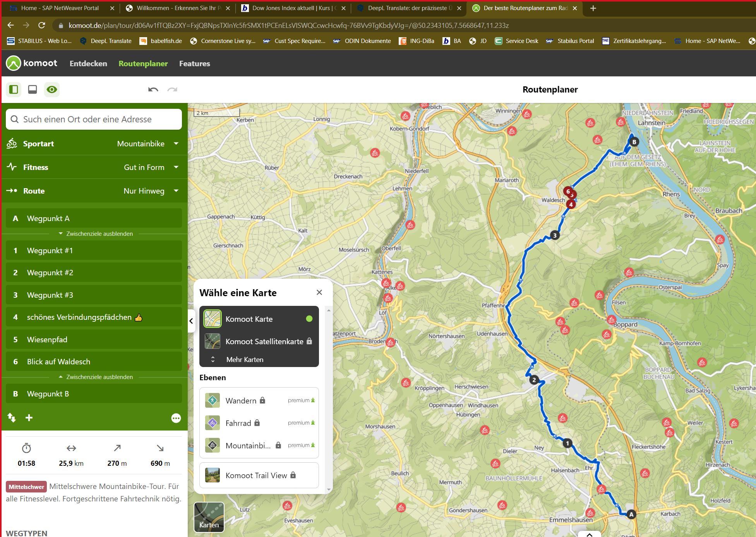Open a new browser tab
The height and width of the screenshot is (537, 756).
[593, 8]
